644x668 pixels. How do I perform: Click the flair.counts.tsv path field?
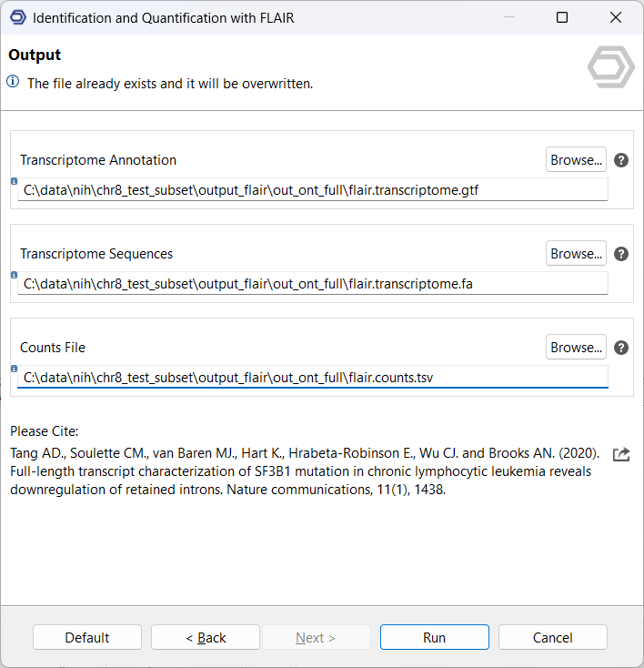click(x=312, y=377)
